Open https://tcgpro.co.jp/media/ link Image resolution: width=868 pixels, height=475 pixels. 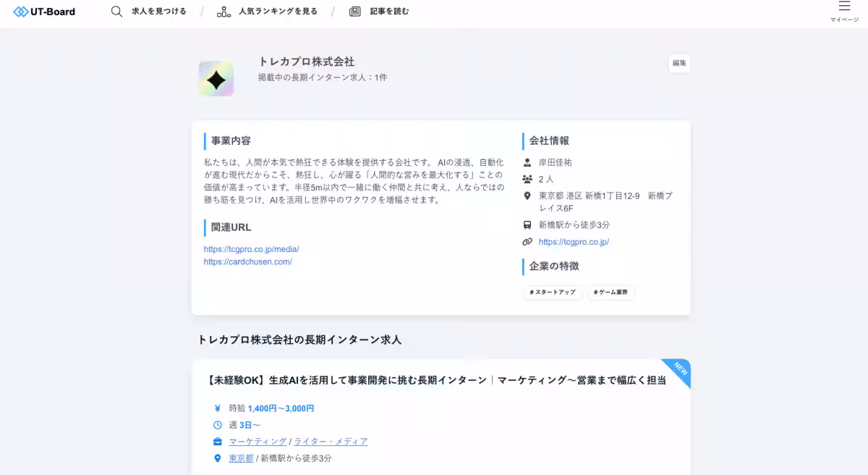(251, 249)
